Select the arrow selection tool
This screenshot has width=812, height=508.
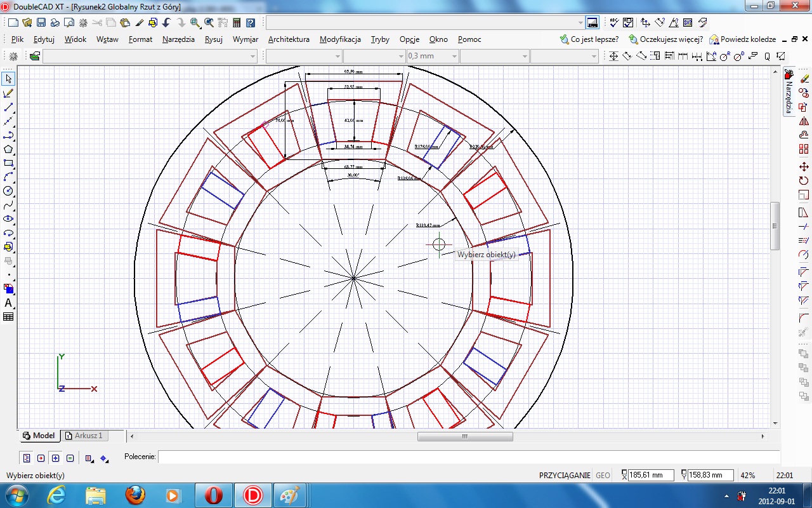click(x=8, y=79)
